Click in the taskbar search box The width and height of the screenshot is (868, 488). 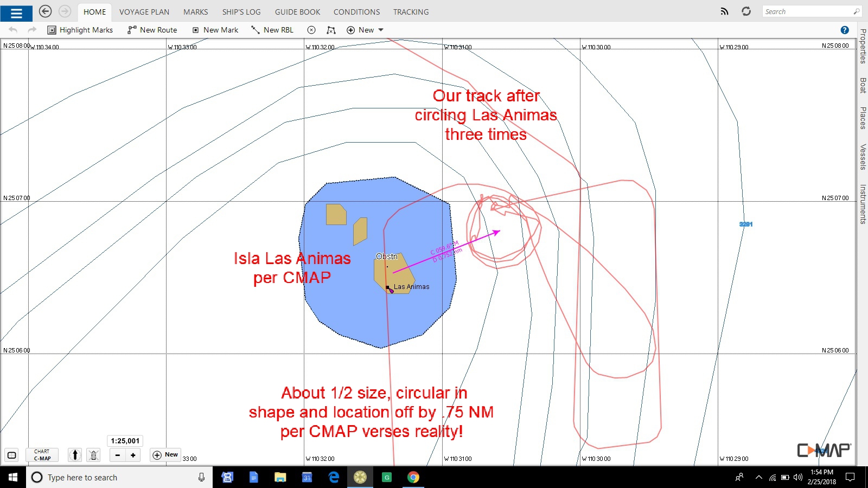119,477
